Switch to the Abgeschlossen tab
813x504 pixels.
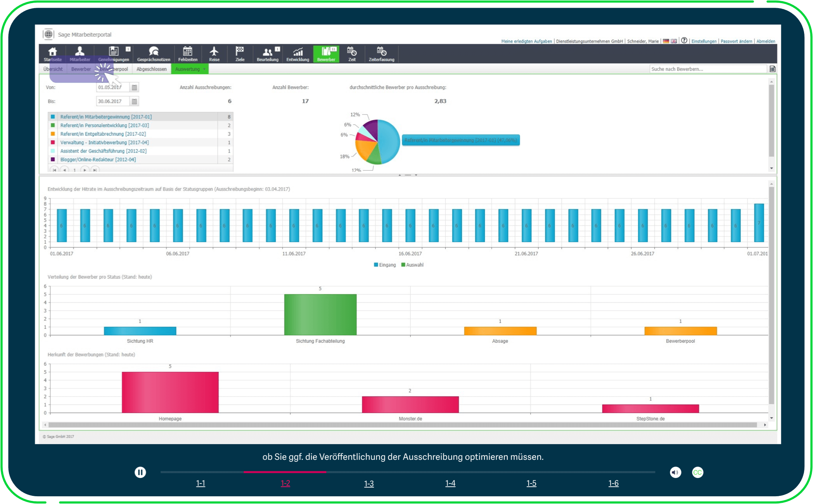pyautogui.click(x=152, y=69)
